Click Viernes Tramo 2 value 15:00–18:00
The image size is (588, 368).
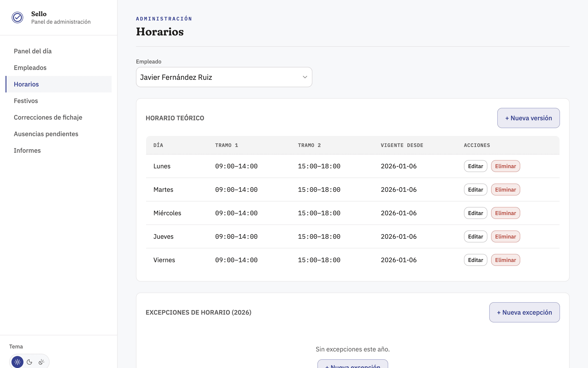[319, 260]
